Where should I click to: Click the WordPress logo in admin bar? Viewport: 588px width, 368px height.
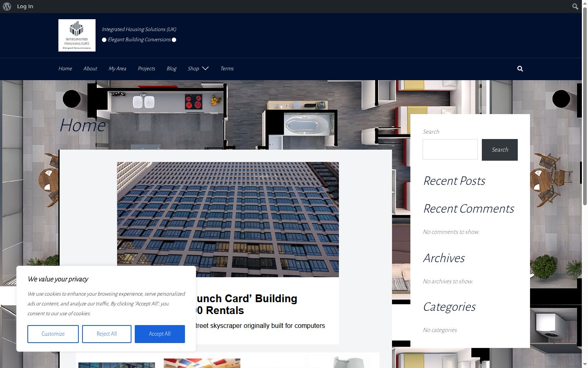[x=7, y=7]
